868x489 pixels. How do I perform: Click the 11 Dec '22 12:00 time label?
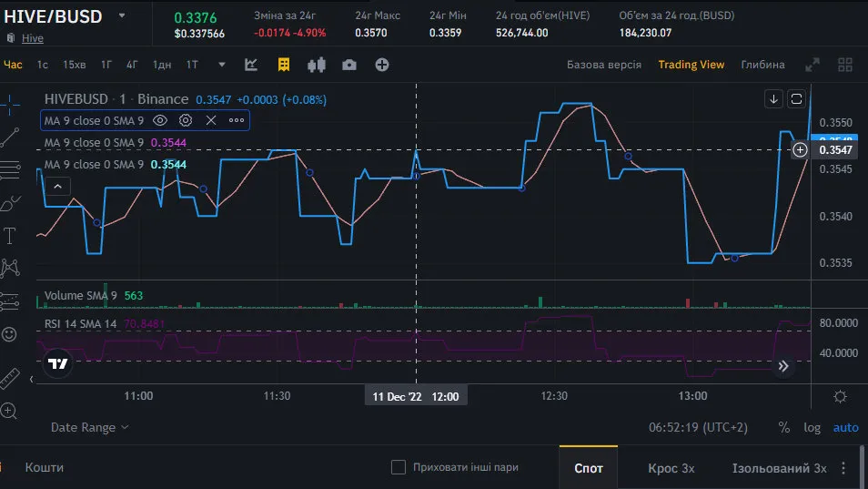click(416, 396)
